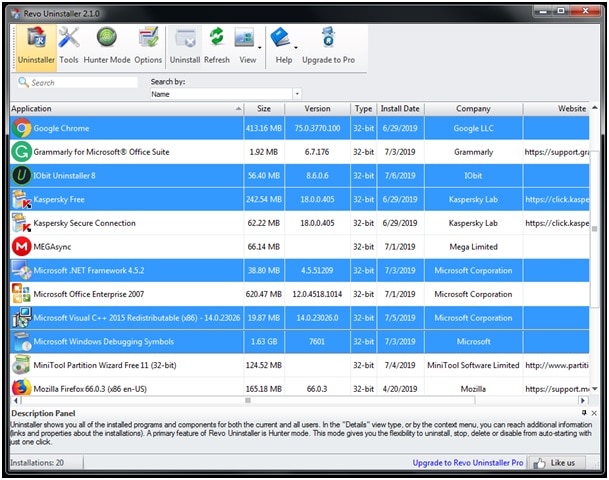This screenshot has width=609, height=480.
Task: Sort by the Version column header
Action: [317, 109]
